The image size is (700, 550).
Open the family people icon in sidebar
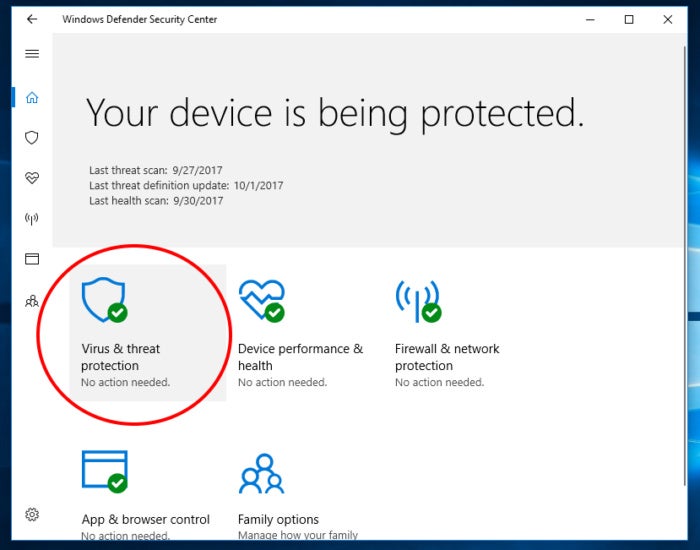coord(32,301)
